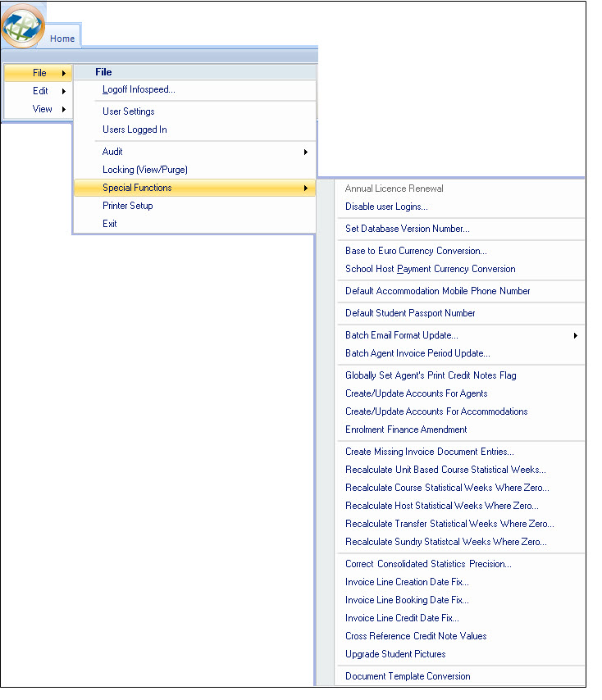Select Enrolment Finance Amendment
Screen dimensions: 602x700
point(406,430)
